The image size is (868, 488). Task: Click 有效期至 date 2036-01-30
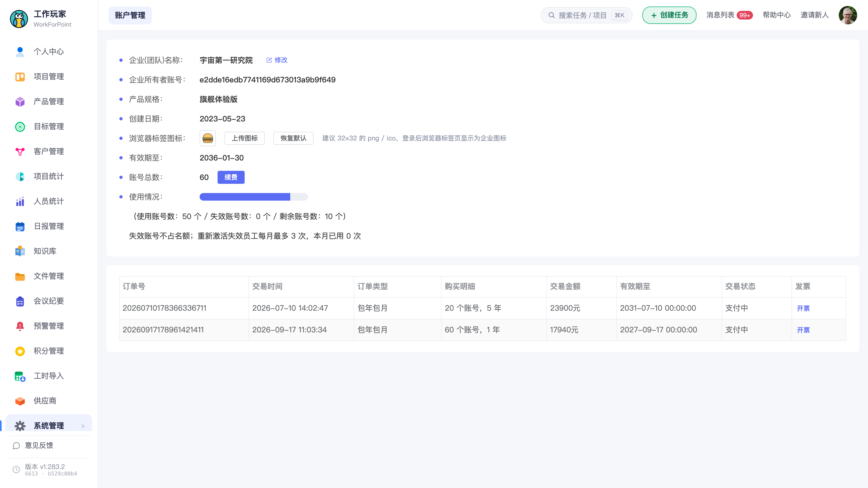(x=221, y=158)
